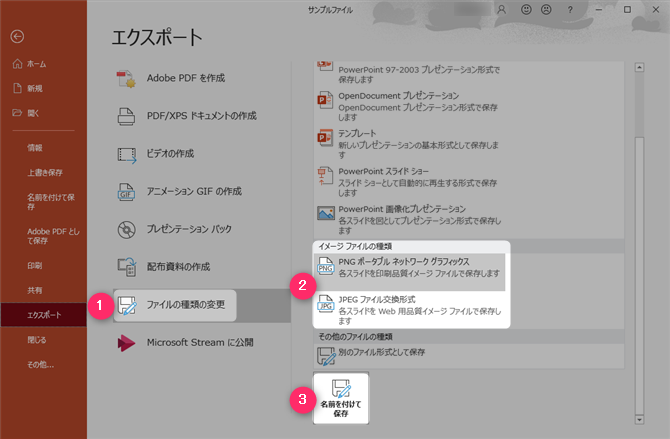
Task: Select Adobe PDF を作成 option
Action: 185,78
